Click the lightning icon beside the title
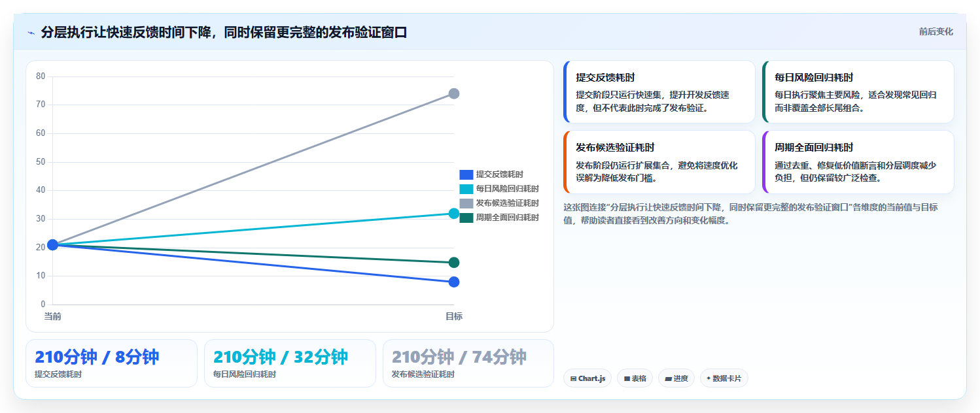This screenshot has width=980, height=413. pyautogui.click(x=31, y=33)
